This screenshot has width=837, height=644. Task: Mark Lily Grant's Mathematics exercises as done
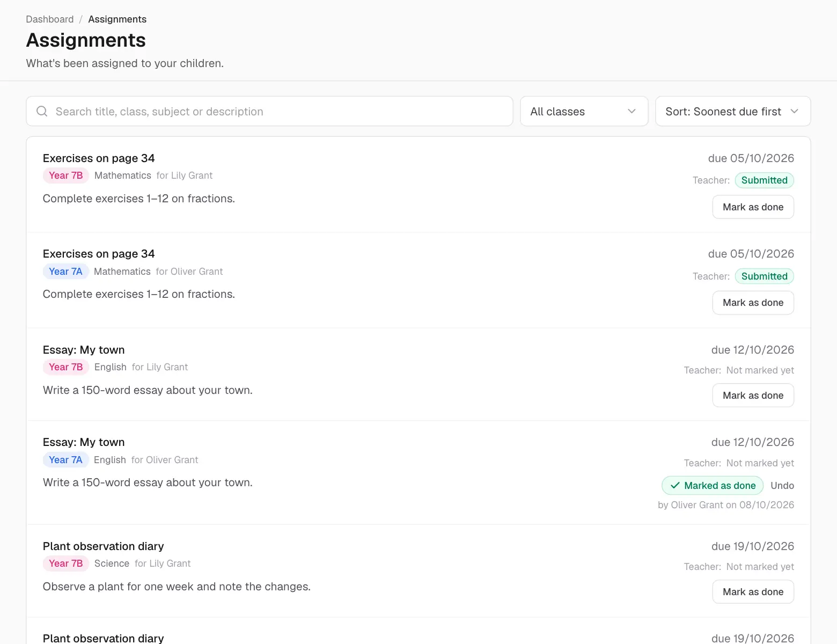(x=753, y=207)
